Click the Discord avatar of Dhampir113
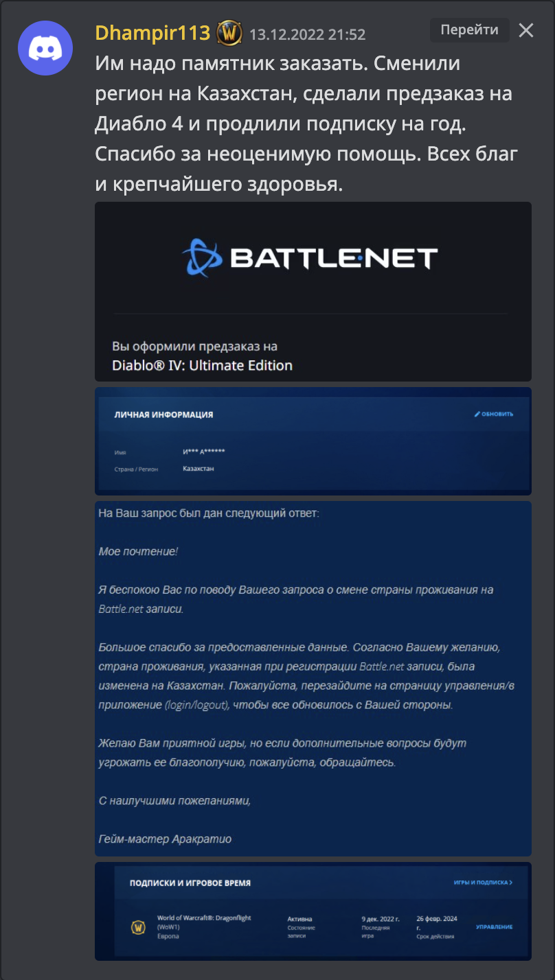555x980 pixels. (x=45, y=48)
